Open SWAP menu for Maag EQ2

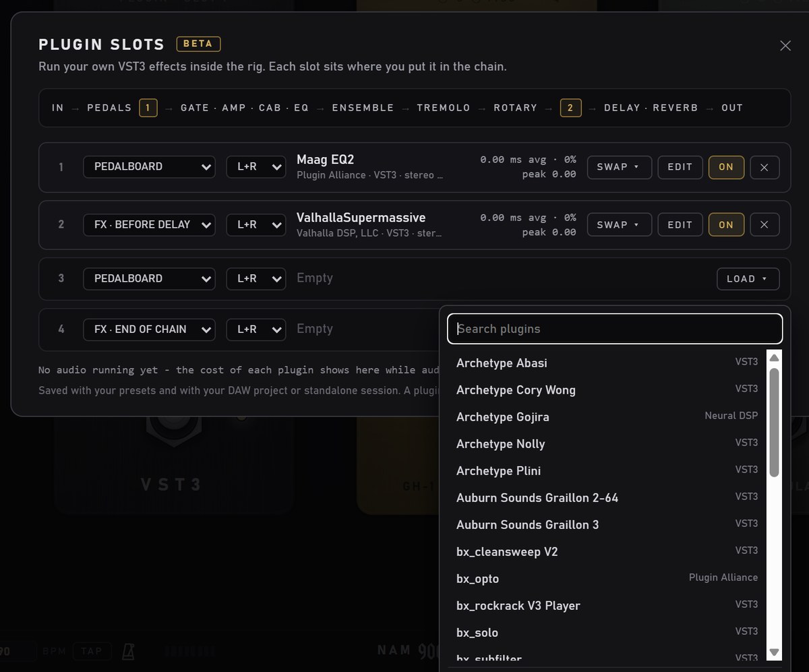tap(620, 167)
